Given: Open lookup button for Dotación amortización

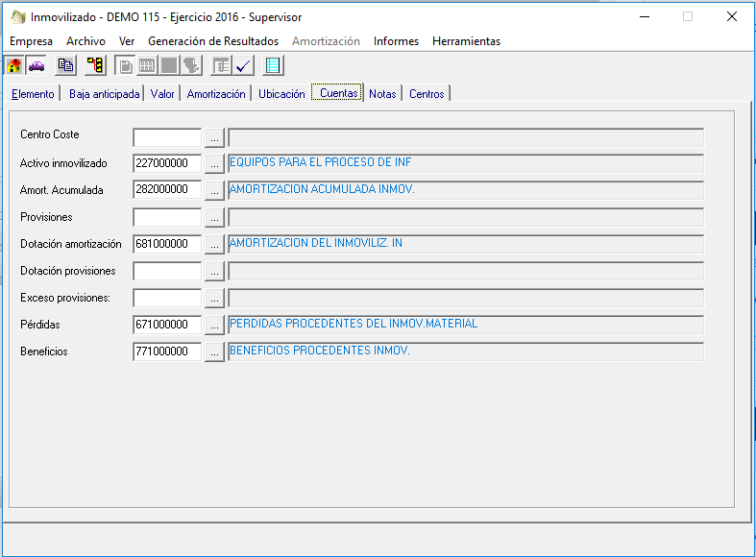Looking at the screenshot, I should point(214,245).
